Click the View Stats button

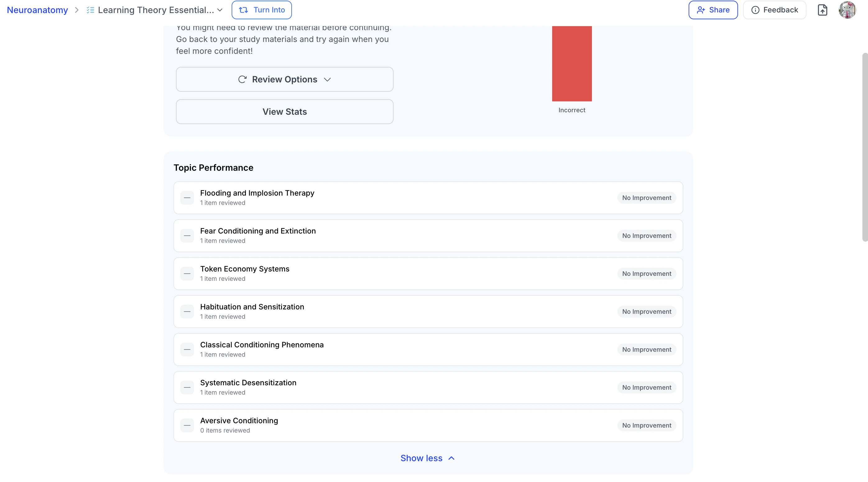pyautogui.click(x=284, y=112)
